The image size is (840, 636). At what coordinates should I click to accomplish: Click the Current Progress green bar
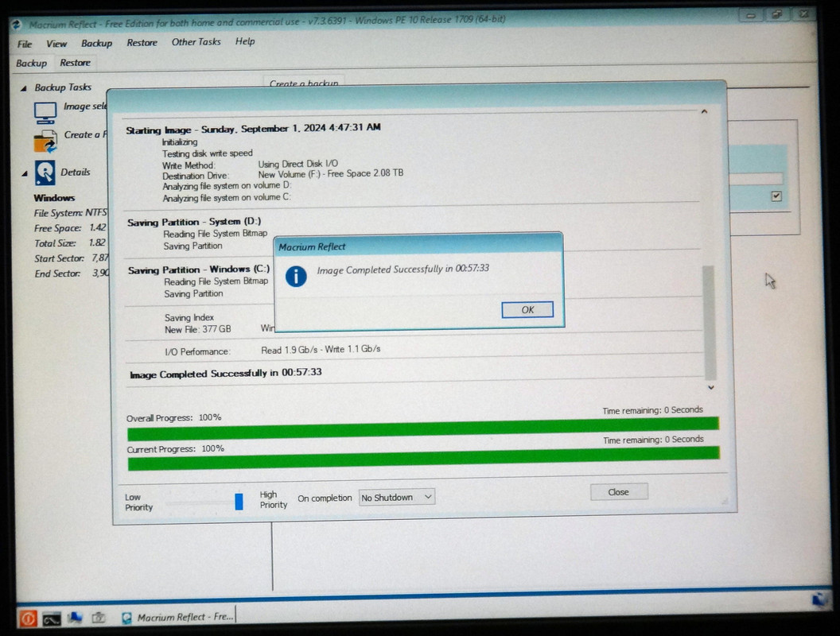point(424,460)
